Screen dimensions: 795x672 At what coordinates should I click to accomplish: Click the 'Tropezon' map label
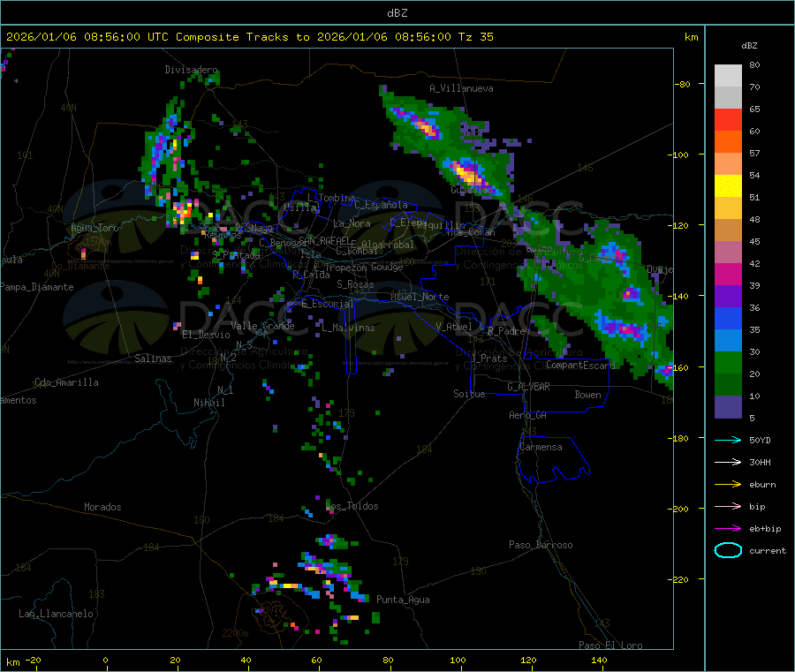pyautogui.click(x=345, y=268)
